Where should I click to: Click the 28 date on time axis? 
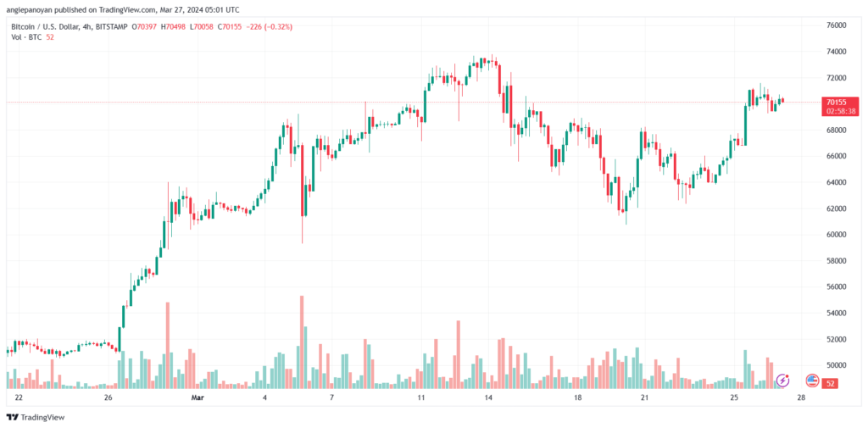(801, 398)
